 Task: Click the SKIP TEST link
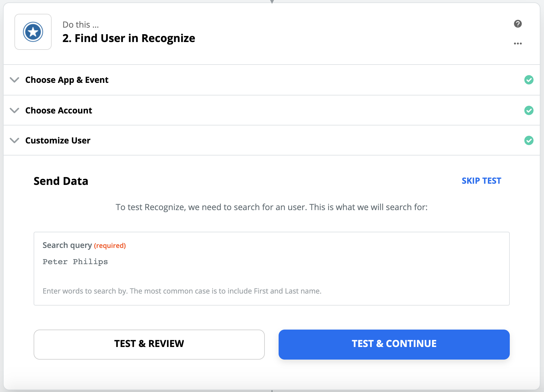pos(481,181)
